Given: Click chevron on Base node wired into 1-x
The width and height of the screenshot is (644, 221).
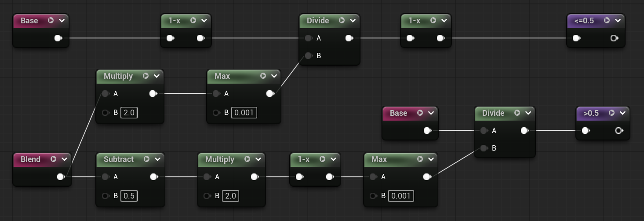Looking at the screenshot, I should pos(62,21).
